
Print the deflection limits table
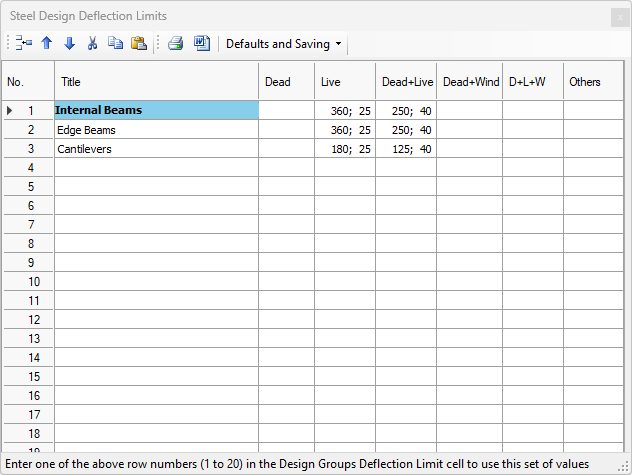[x=176, y=44]
